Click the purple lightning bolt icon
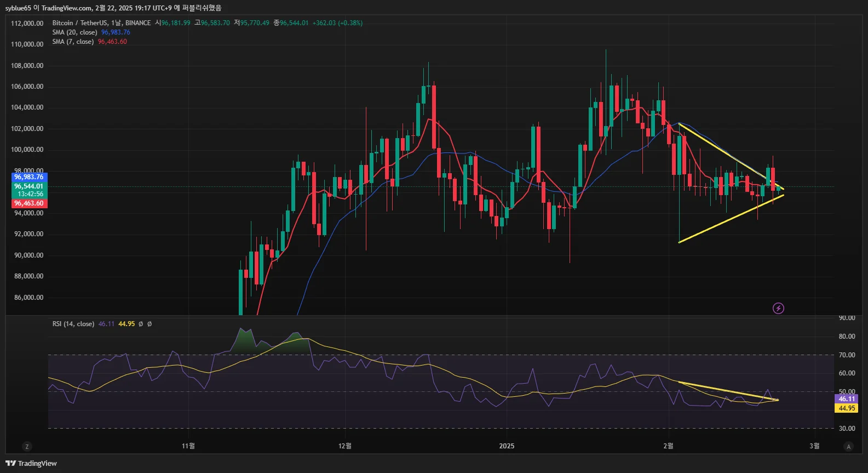This screenshot has width=868, height=473. 778,308
